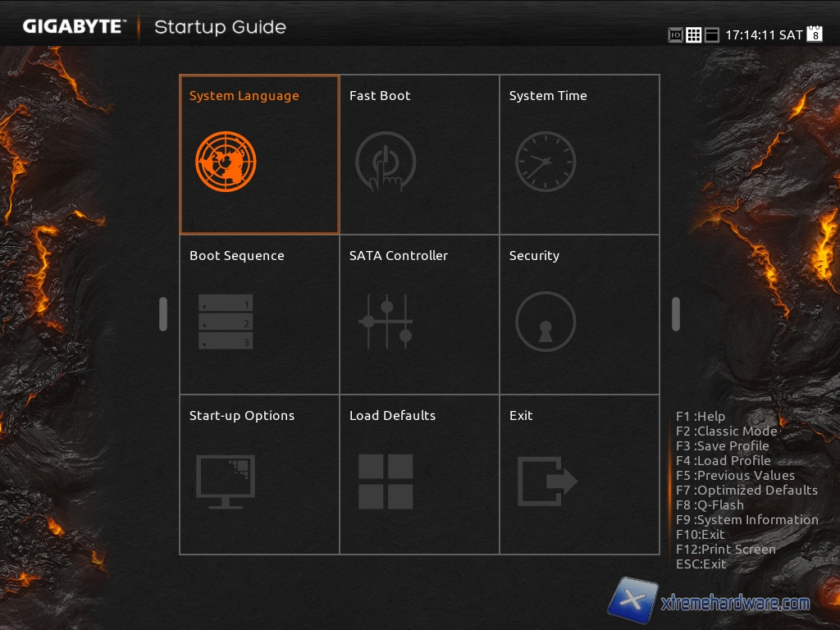
Task: Click the left side page handle
Action: 163,314
